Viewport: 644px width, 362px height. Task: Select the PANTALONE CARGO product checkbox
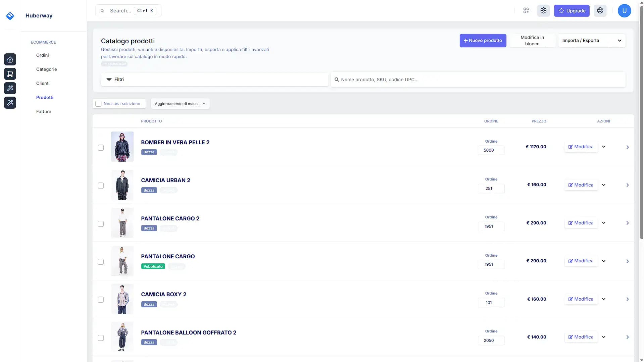point(101,262)
